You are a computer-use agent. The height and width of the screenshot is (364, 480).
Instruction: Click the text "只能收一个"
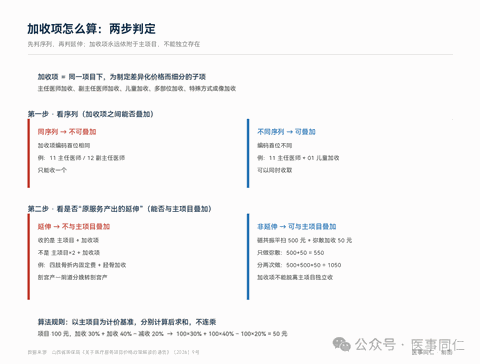click(52, 170)
